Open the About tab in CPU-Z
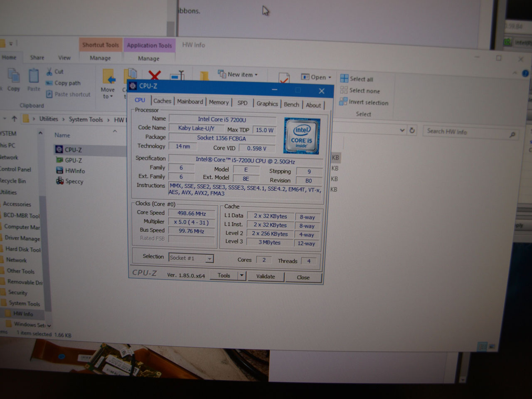The width and height of the screenshot is (532, 399). 313,105
